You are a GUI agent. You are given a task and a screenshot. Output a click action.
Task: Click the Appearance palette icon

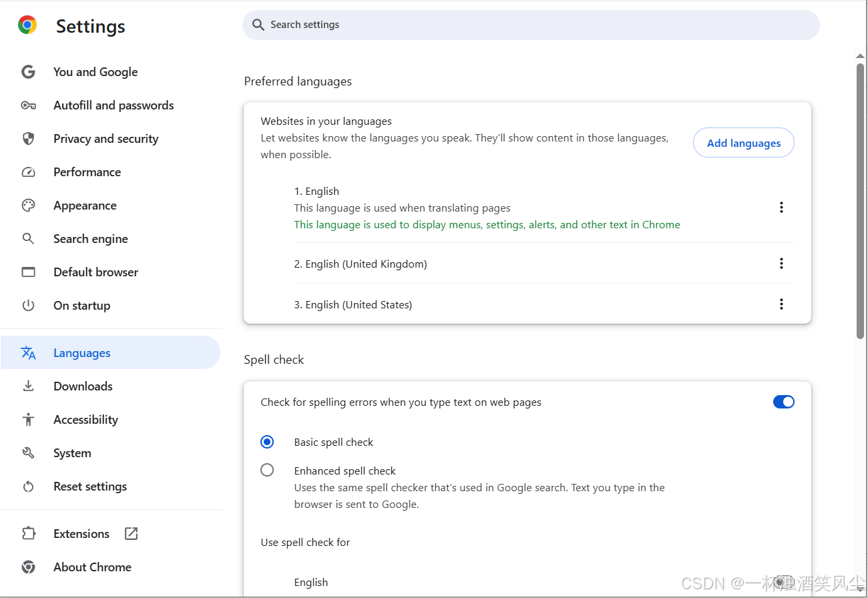coord(28,206)
